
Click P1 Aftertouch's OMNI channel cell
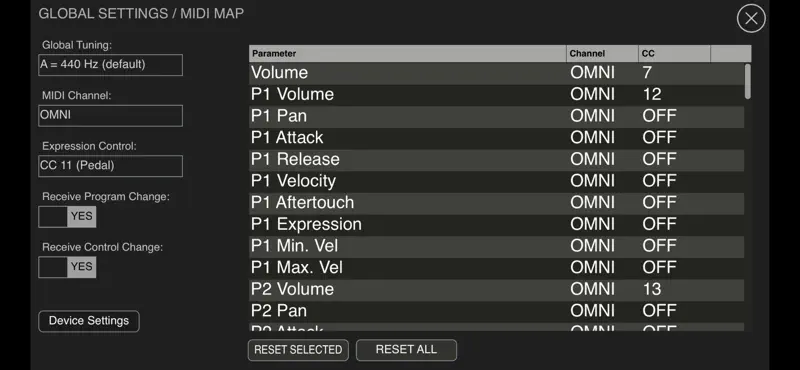[592, 203]
